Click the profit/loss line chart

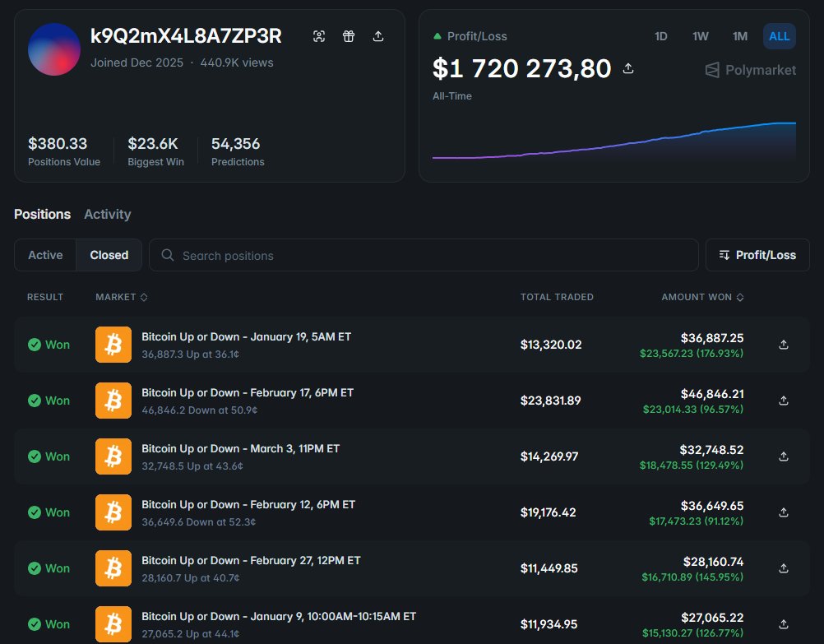tap(613, 141)
